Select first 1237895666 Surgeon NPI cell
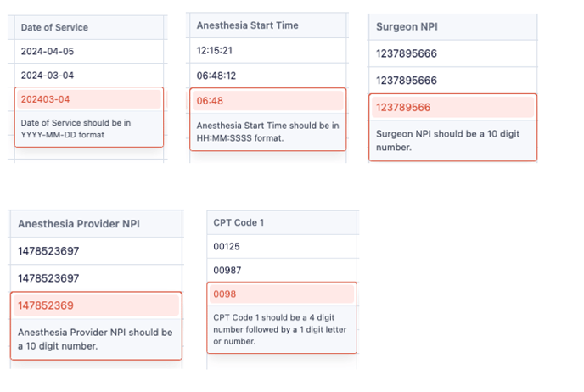This screenshot has width=584, height=392. [452, 53]
